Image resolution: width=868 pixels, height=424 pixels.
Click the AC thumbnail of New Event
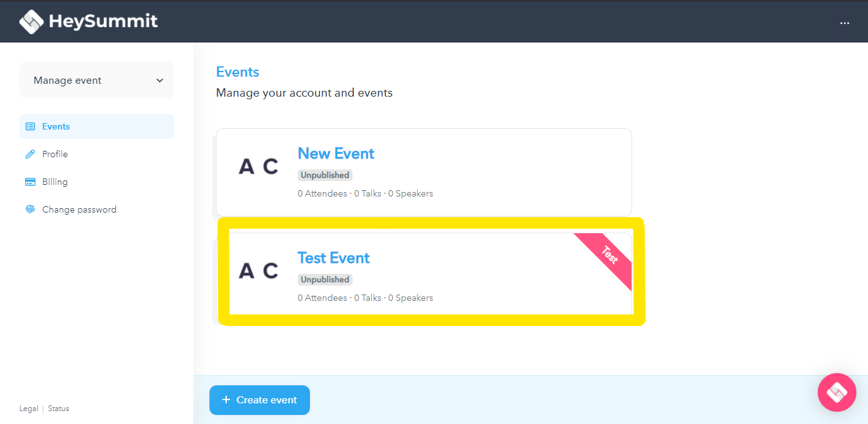pyautogui.click(x=258, y=166)
